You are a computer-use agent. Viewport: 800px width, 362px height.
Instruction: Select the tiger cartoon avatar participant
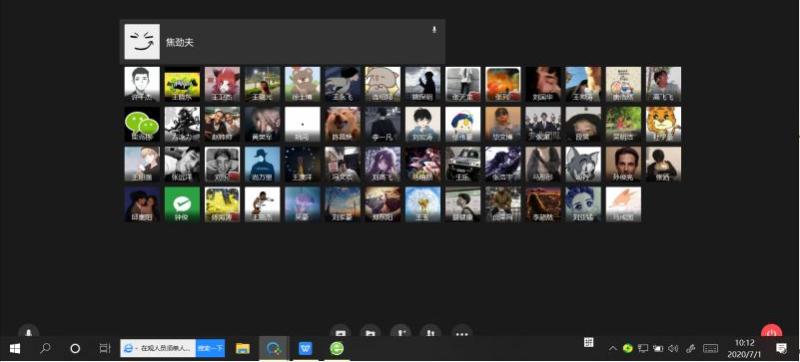(x=663, y=124)
